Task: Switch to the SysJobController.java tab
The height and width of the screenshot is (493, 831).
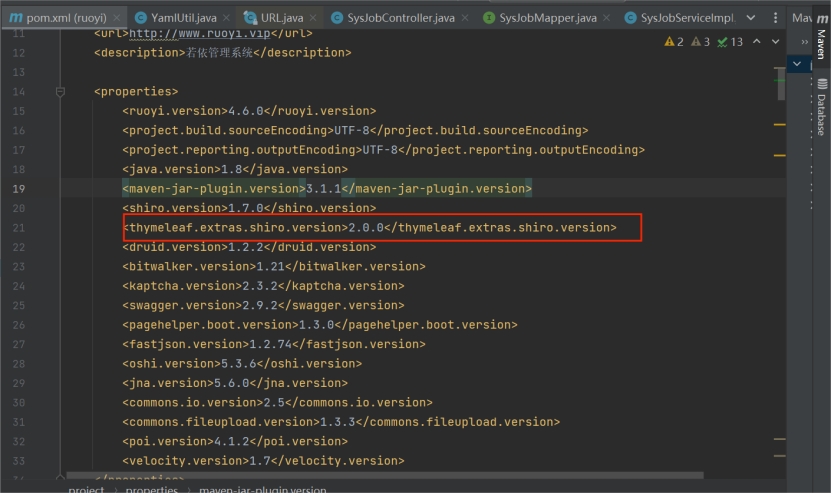Action: coord(401,18)
